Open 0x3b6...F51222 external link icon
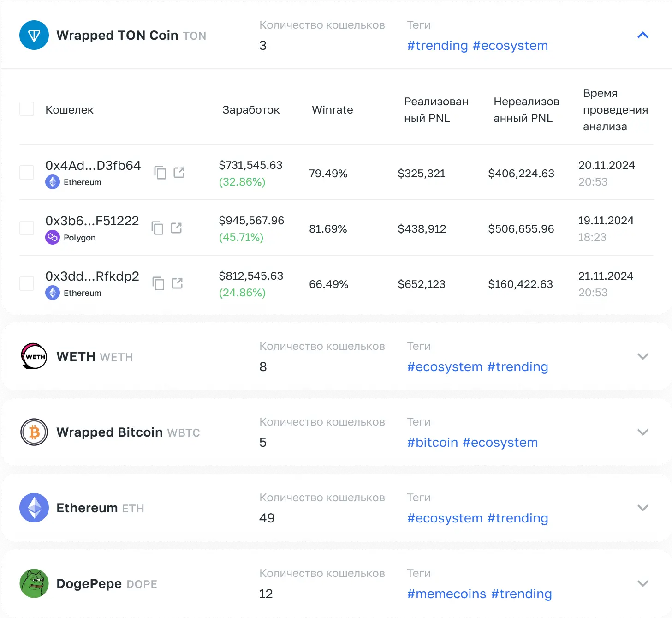The width and height of the screenshot is (672, 618). pos(176,228)
